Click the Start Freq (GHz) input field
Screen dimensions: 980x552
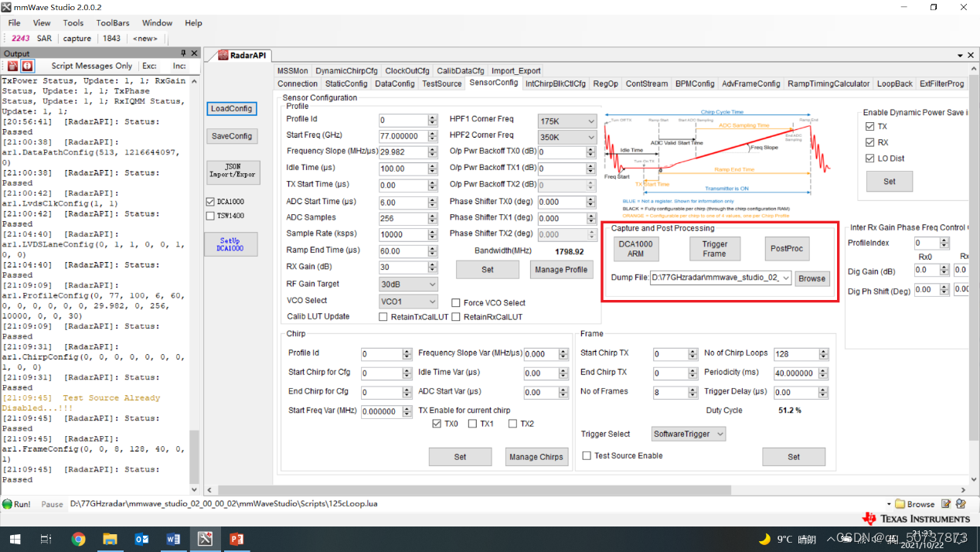409,137
